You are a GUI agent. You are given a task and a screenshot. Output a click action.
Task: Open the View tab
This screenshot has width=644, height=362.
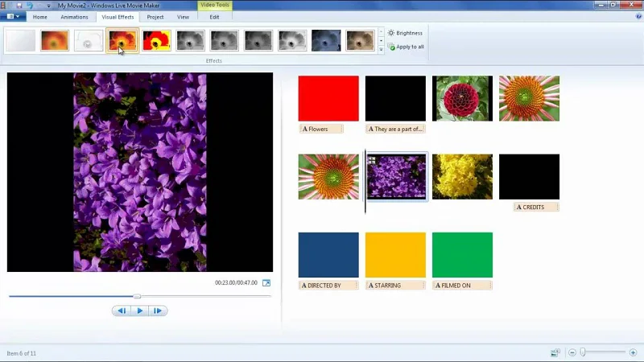point(184,17)
